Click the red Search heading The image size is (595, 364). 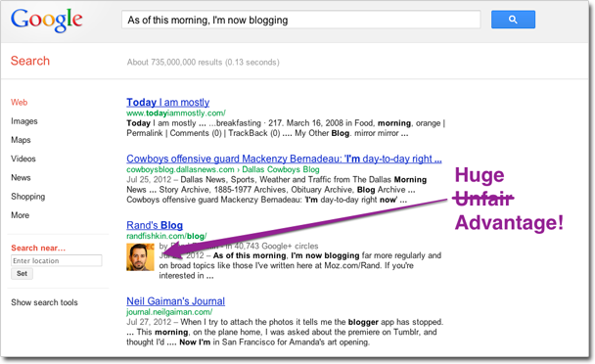coord(30,61)
